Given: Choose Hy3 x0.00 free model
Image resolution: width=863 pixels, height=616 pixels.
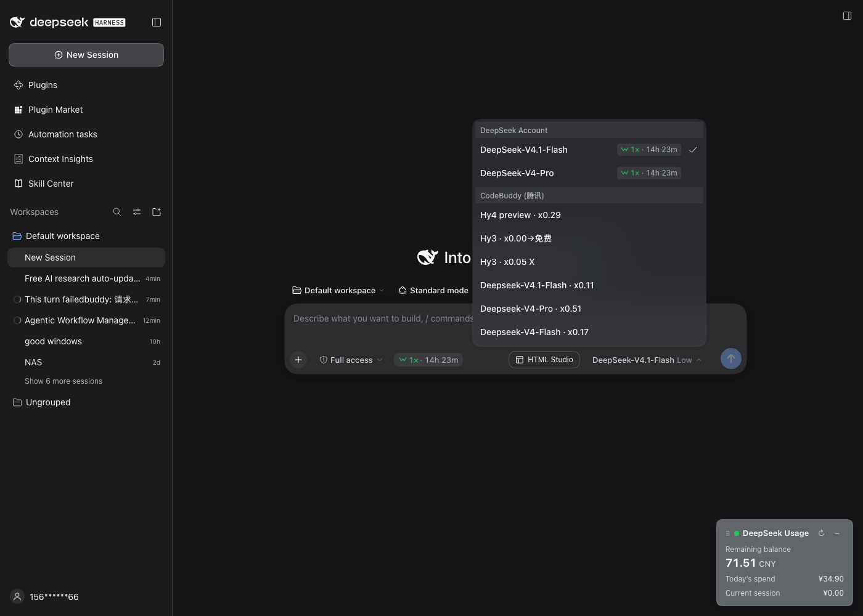Looking at the screenshot, I should point(589,238).
